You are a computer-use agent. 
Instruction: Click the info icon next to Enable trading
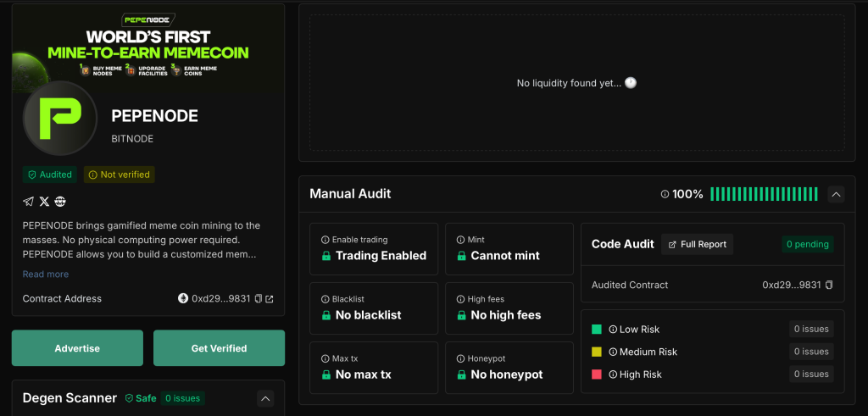(x=325, y=240)
